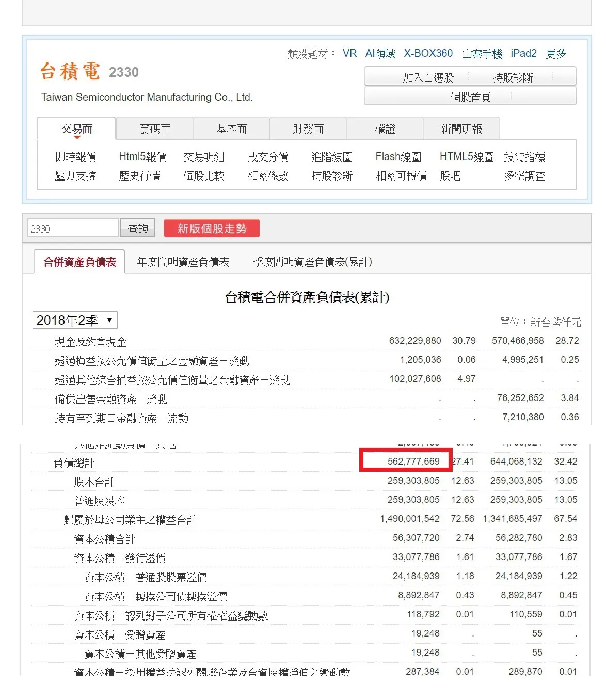Open the 個股首頁 button
This screenshot has width=606, height=700.
[470, 97]
